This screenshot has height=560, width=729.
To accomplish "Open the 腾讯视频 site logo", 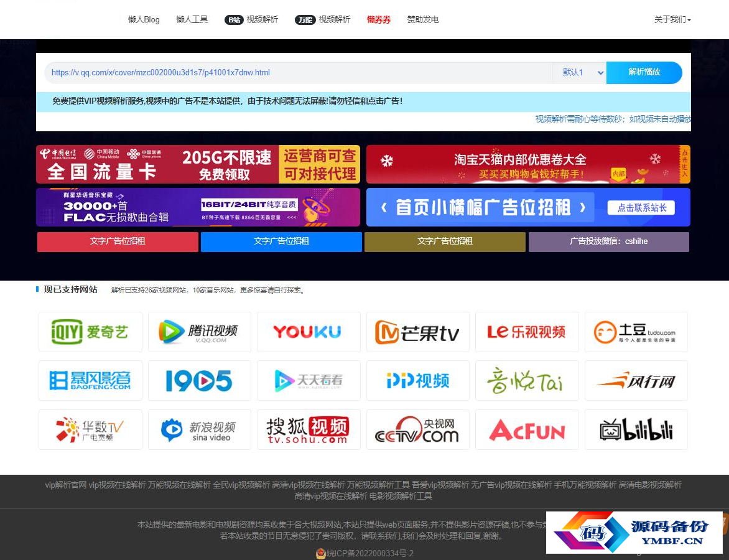I will pyautogui.click(x=200, y=332).
